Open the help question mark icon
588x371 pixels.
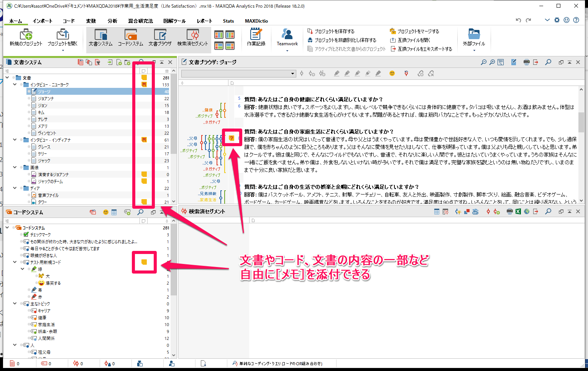coord(576,20)
